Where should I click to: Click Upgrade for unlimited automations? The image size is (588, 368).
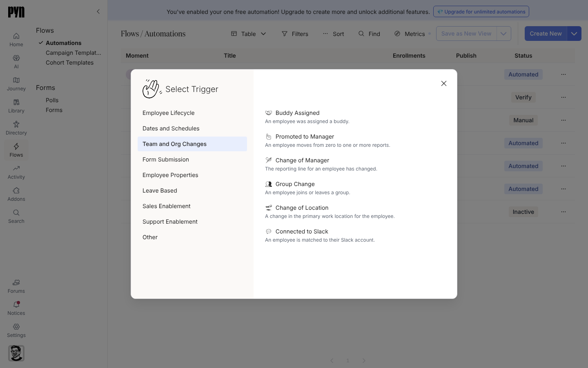481,11
